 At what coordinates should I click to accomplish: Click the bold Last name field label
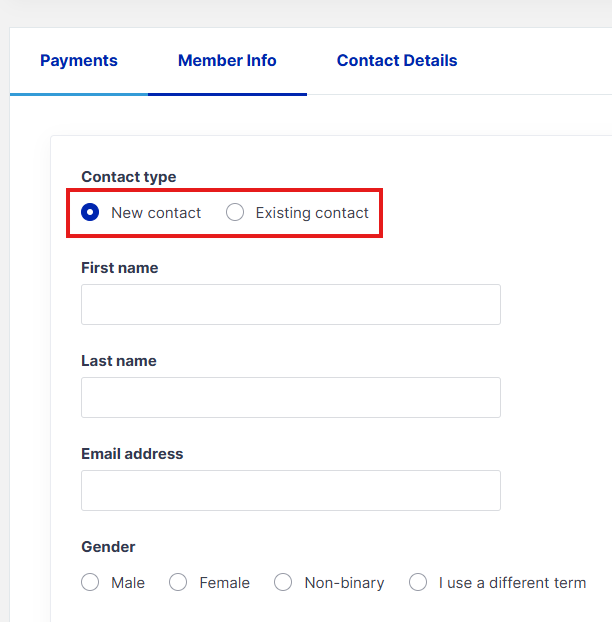118,361
